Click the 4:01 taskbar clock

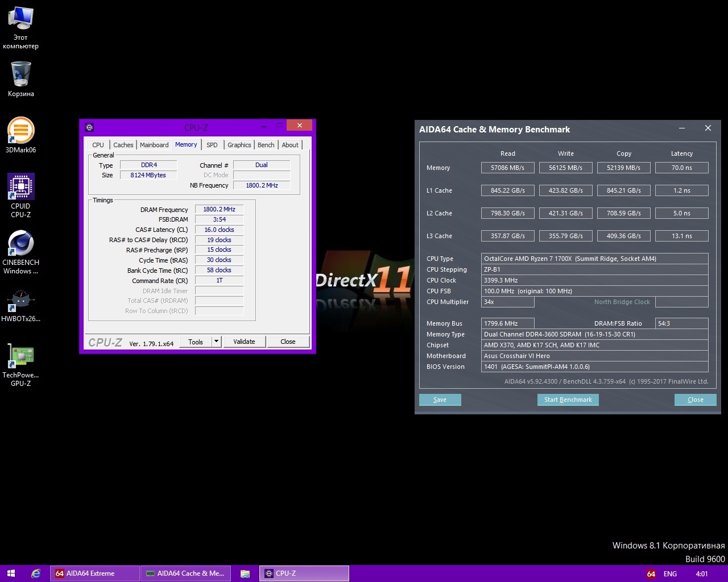702,574
